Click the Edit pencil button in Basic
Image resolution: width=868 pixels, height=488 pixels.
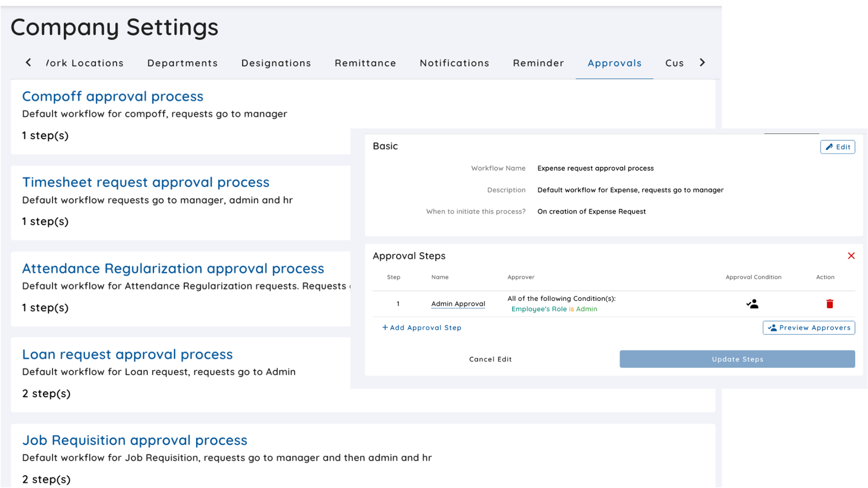tap(837, 147)
